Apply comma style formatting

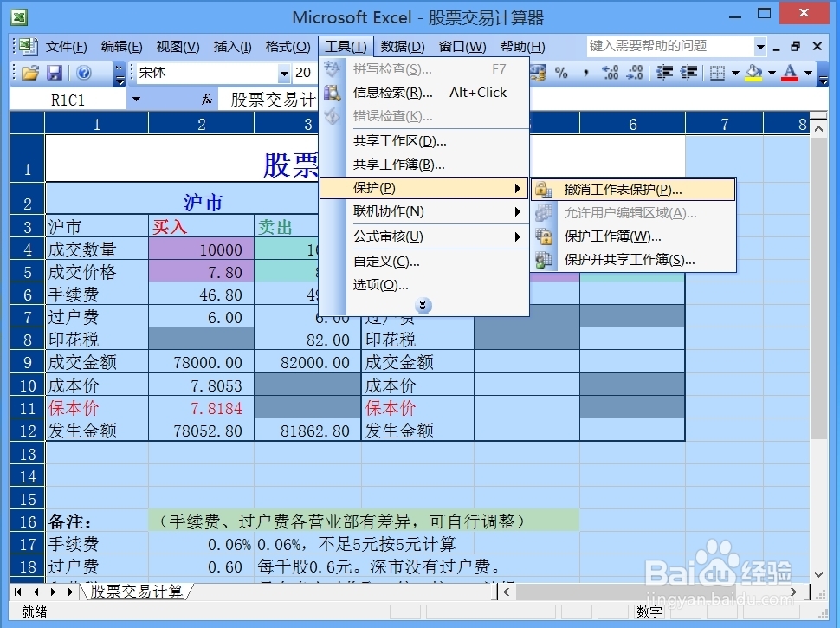pyautogui.click(x=585, y=73)
